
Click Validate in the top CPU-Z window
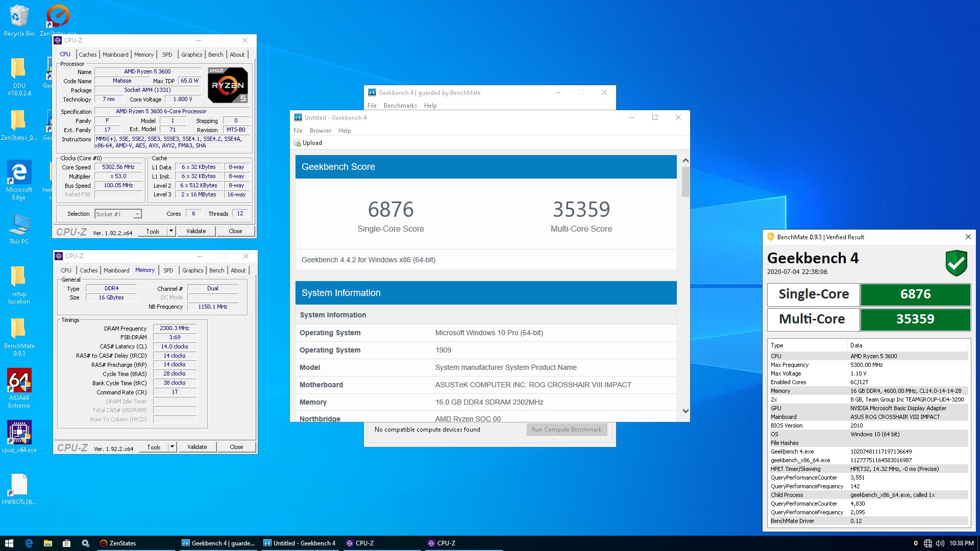coord(196,232)
